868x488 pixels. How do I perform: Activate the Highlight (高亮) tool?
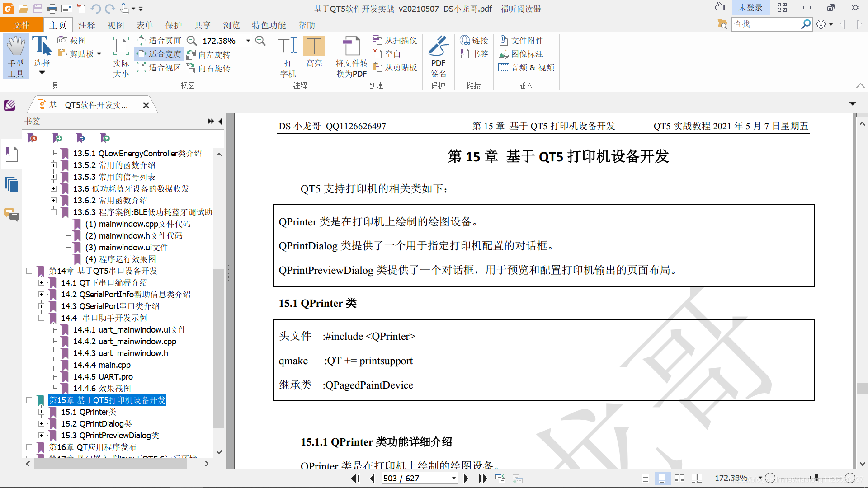click(314, 46)
